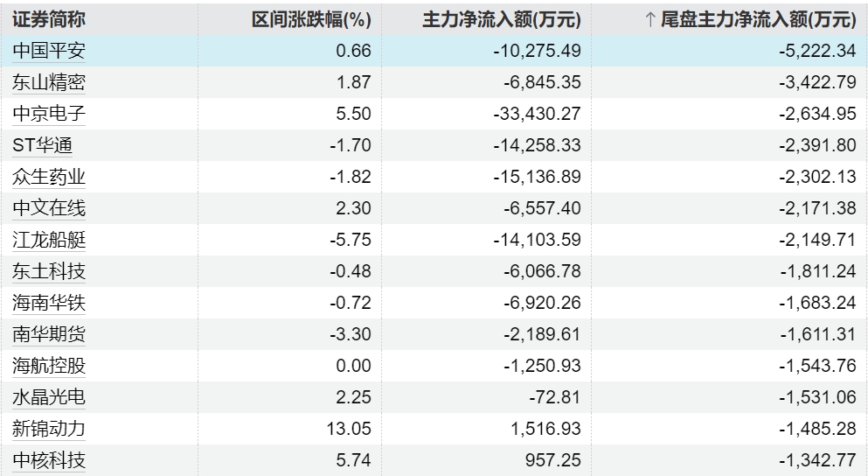This screenshot has width=868, height=476.
Task: Open the 东山精密 stock link
Action: (49, 82)
